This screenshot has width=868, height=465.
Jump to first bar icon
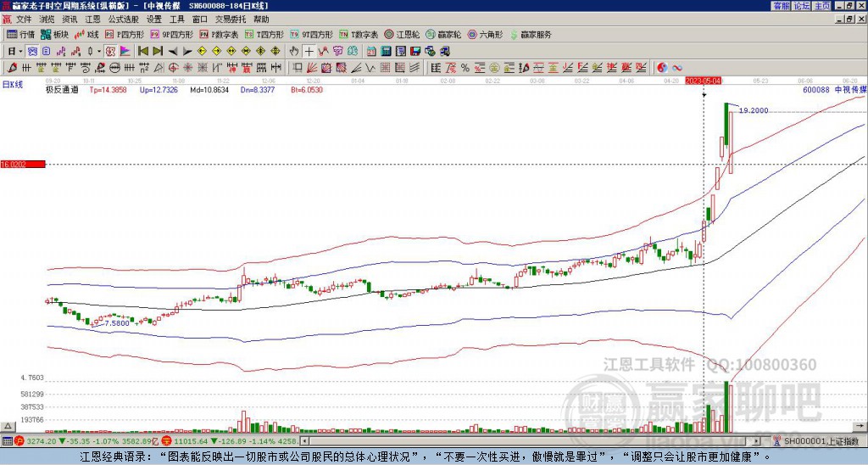[142, 51]
